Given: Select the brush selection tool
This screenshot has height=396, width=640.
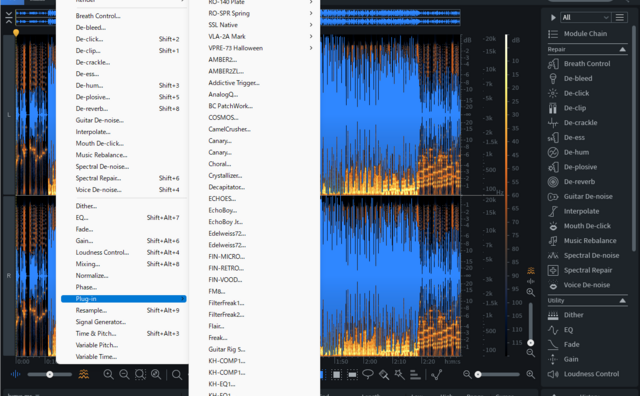Looking at the screenshot, I should (384, 374).
